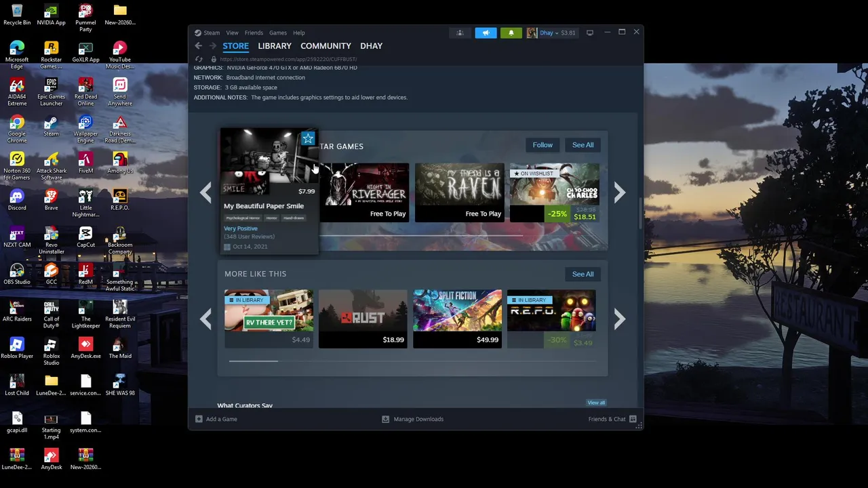The width and height of the screenshot is (868, 488).
Task: Select the Steam desktop shortcut
Action: tap(52, 126)
